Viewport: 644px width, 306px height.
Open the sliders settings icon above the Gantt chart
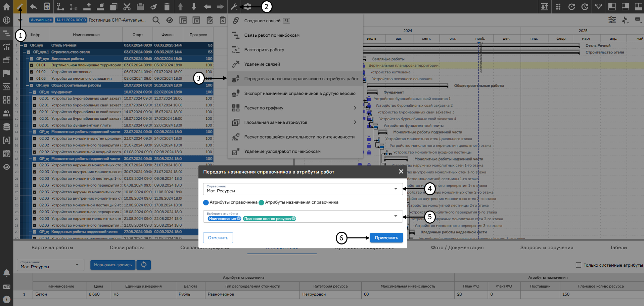pos(612,20)
